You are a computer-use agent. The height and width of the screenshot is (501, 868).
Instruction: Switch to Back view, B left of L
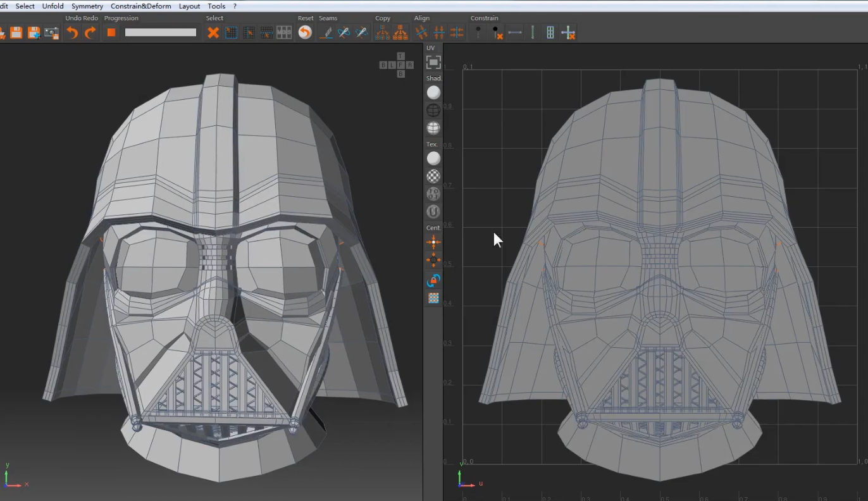pyautogui.click(x=383, y=65)
